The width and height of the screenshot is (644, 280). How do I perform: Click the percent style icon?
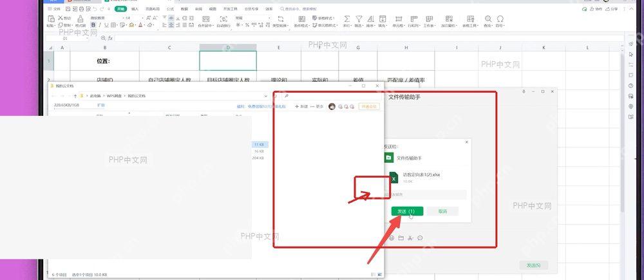247,26
